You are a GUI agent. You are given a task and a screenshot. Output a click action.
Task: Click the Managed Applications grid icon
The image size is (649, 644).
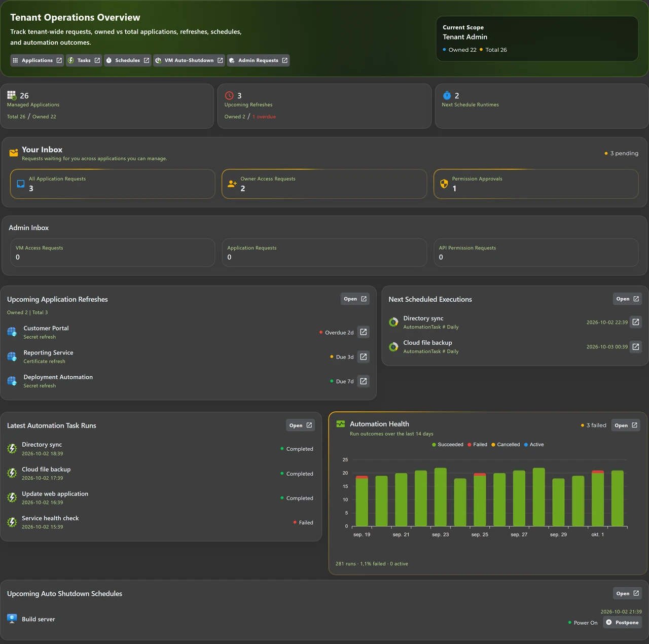(x=12, y=95)
